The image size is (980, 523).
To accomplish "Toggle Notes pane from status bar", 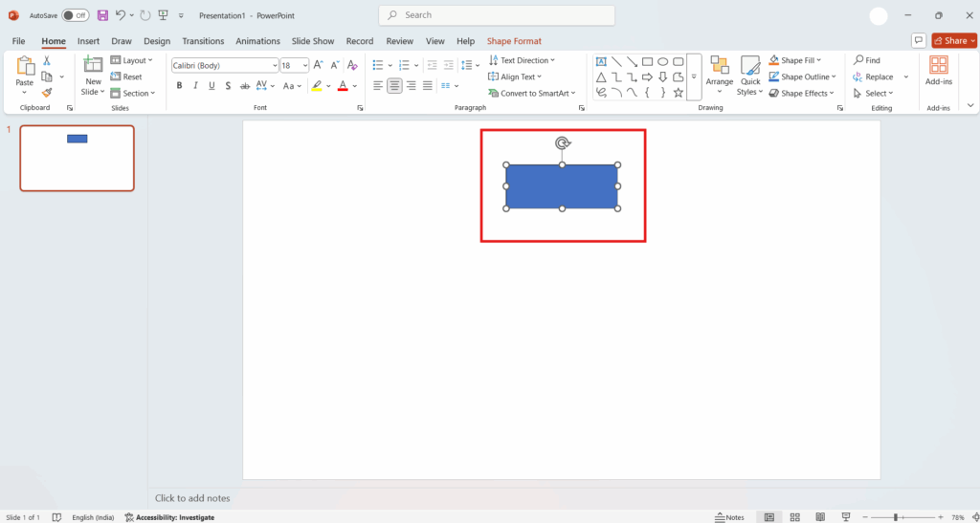I will (729, 517).
